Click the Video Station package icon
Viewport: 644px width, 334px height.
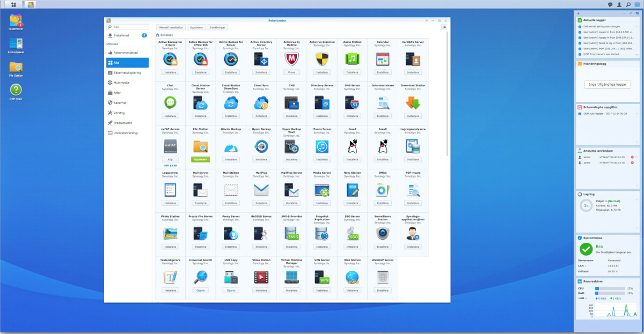coord(261,277)
